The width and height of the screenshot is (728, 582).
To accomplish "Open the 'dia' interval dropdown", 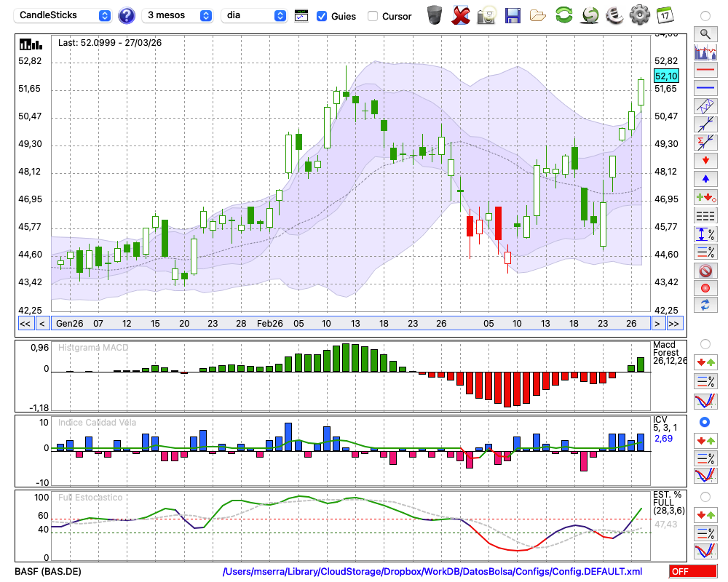I will pyautogui.click(x=253, y=15).
